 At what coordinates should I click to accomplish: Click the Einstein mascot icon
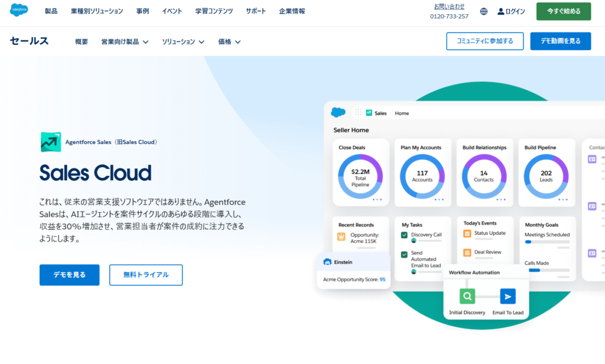click(x=327, y=262)
